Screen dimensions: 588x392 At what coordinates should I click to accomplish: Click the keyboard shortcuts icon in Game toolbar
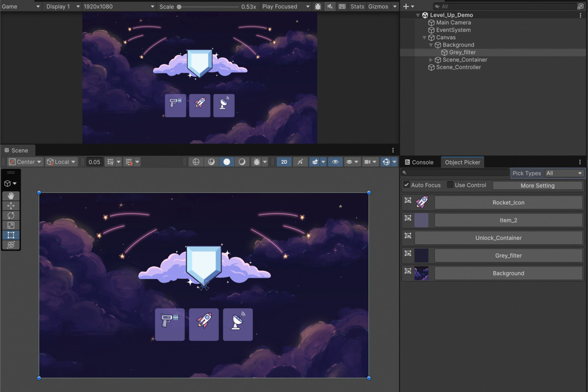[x=342, y=6]
